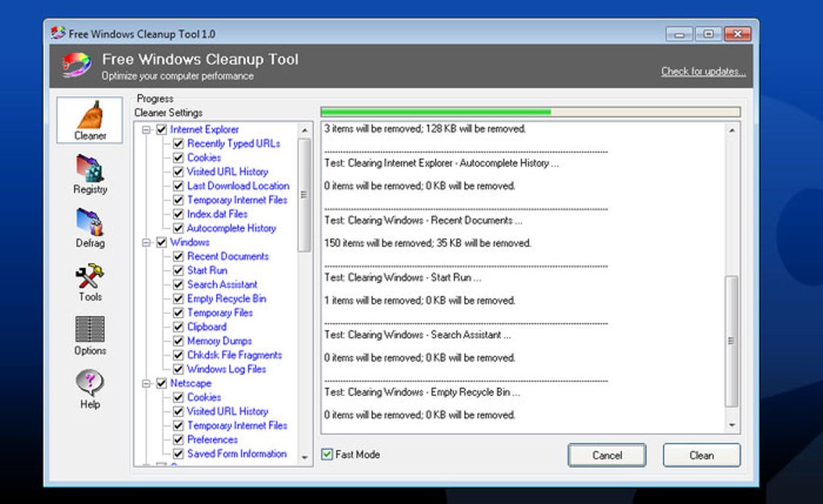
Task: Select Netscape Temporary Internet Files item
Action: click(x=237, y=426)
